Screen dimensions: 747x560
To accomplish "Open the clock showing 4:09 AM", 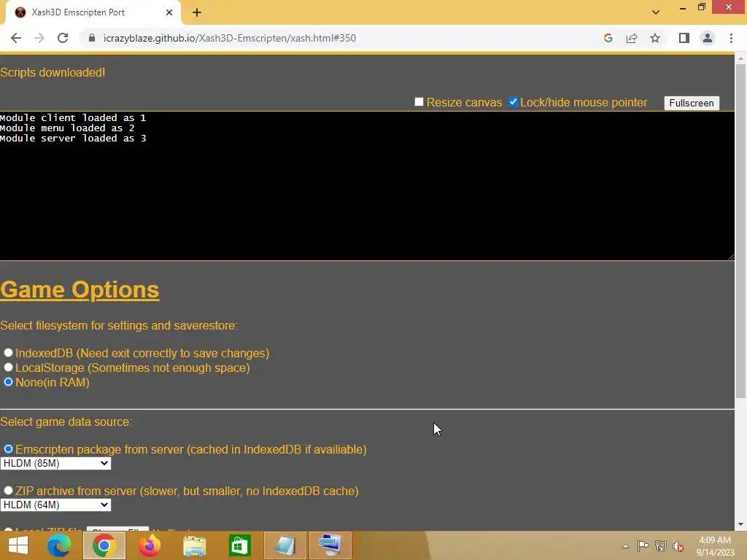I will click(715, 546).
